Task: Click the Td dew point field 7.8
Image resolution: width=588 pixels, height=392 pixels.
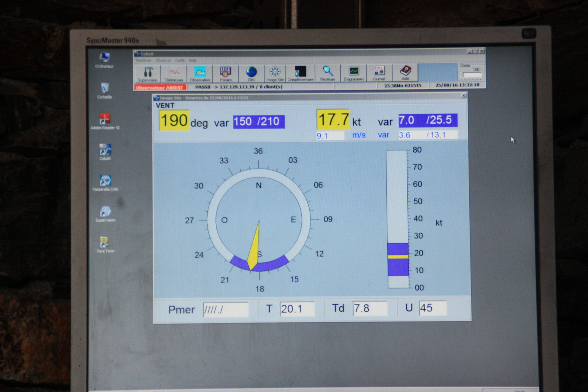Action: [x=370, y=308]
